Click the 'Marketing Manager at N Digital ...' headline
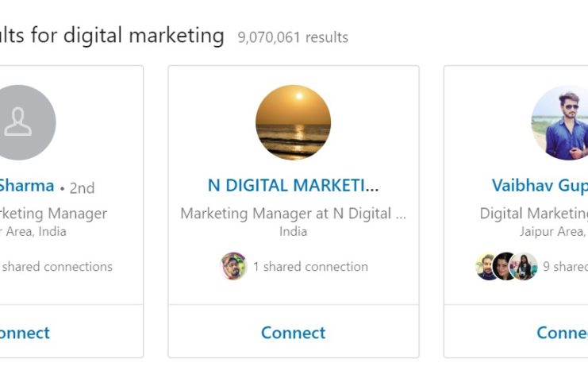This screenshot has height=386, width=588. [x=293, y=213]
